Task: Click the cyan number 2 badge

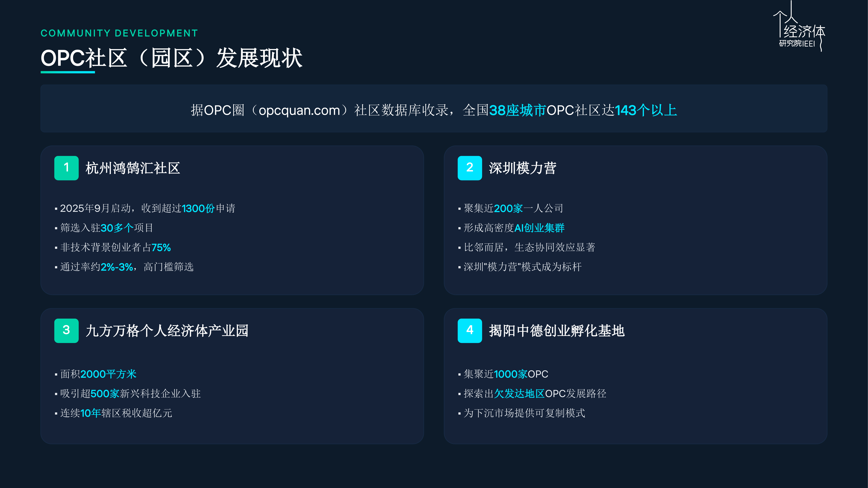Action: pos(470,168)
